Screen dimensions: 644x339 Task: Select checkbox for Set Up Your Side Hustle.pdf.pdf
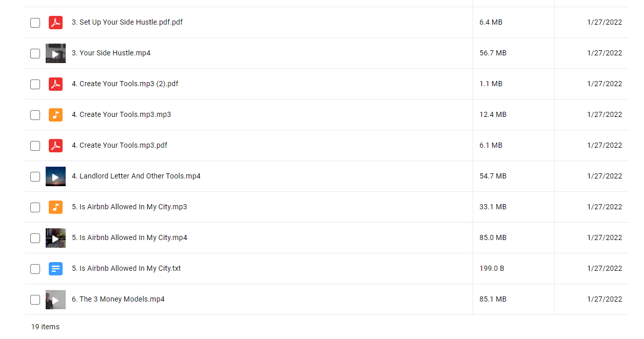[x=35, y=23]
